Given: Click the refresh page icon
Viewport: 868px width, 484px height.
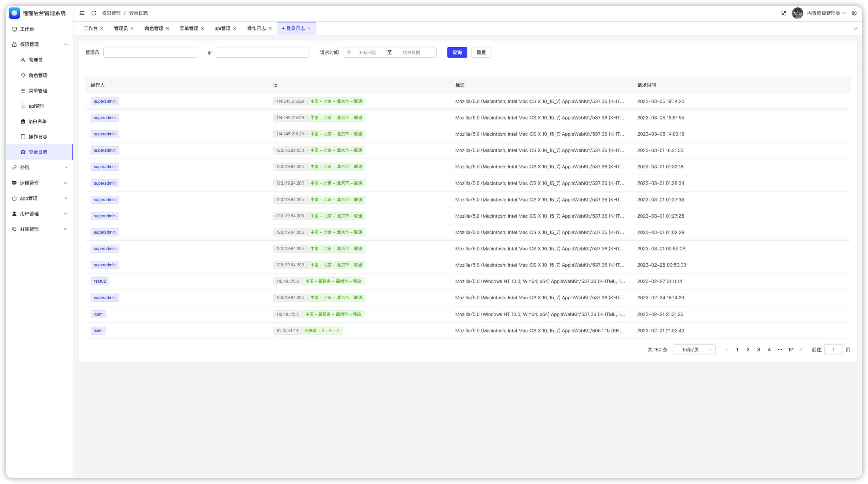Looking at the screenshot, I should click(94, 13).
